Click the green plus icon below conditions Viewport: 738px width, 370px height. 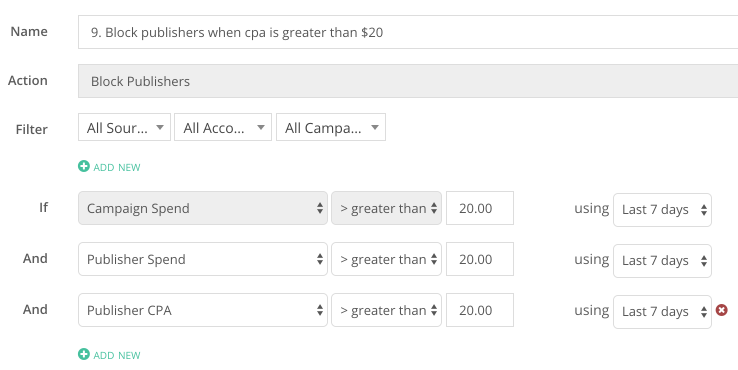point(84,354)
